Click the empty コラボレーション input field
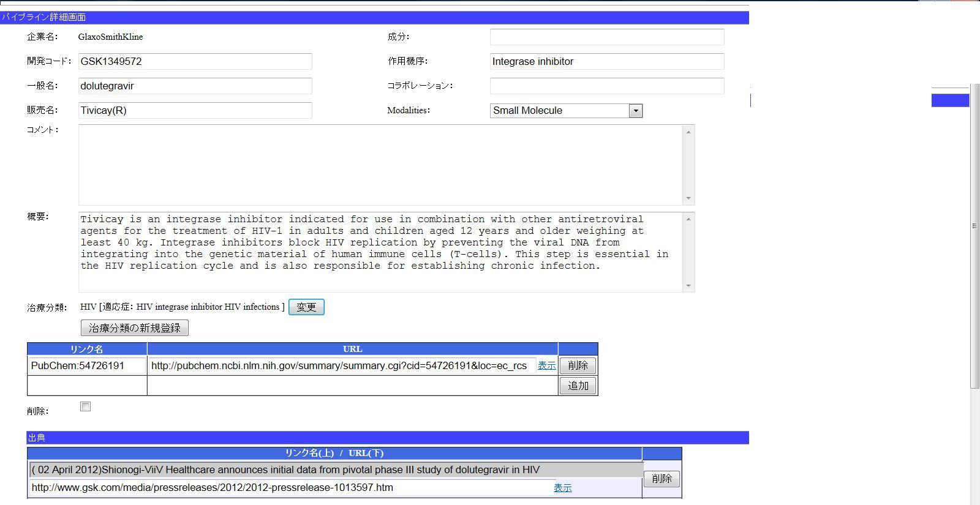This screenshot has height=505, width=980. click(607, 86)
